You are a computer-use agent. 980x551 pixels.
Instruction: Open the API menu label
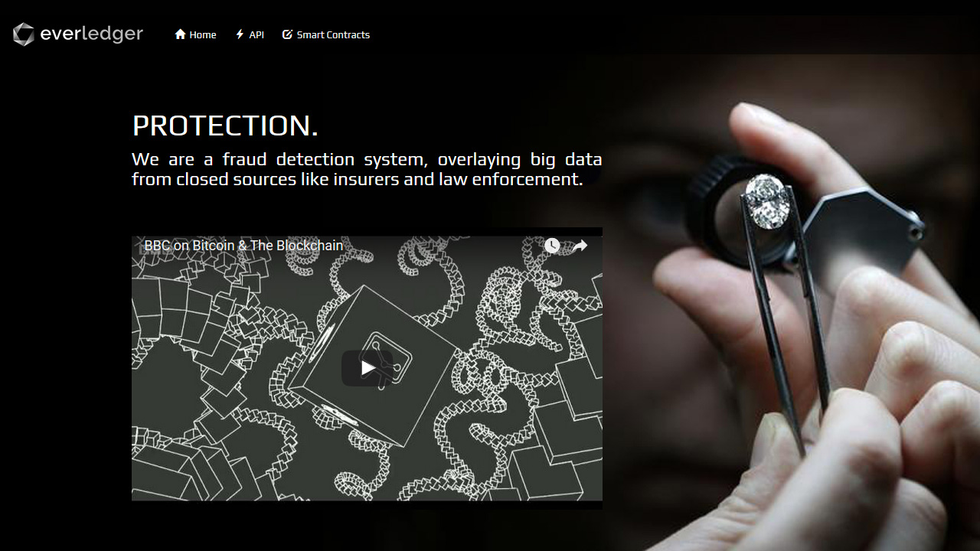256,34
